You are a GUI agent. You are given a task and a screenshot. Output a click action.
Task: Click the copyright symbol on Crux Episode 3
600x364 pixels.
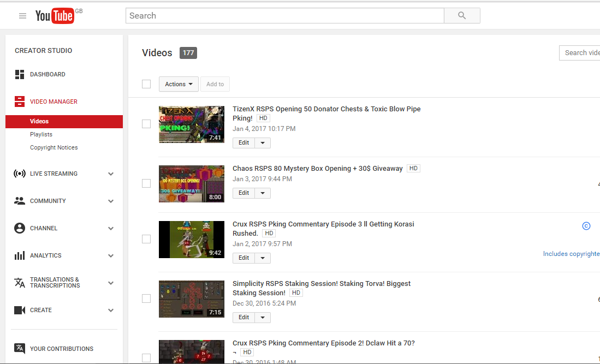[x=586, y=226]
